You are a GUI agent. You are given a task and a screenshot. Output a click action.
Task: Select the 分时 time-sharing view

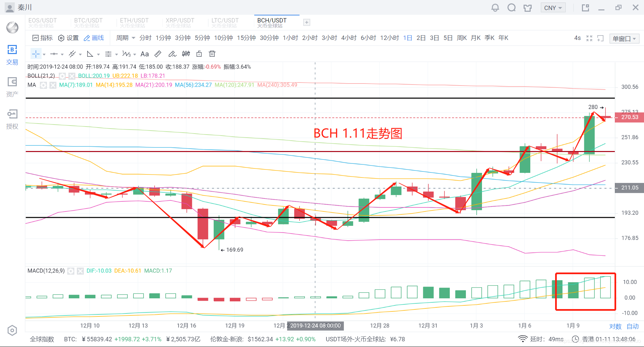click(x=146, y=38)
